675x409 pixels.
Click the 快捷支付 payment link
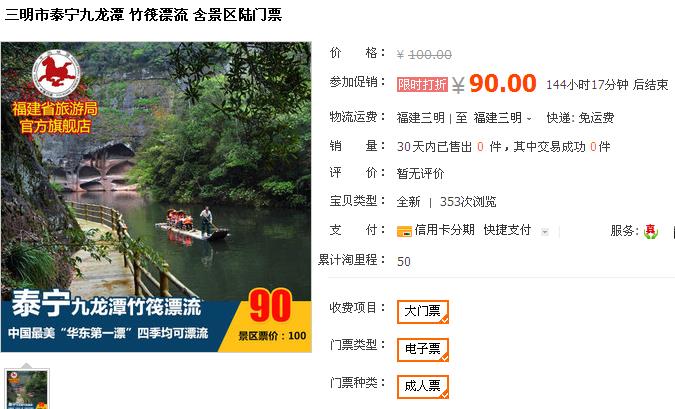pos(507,230)
